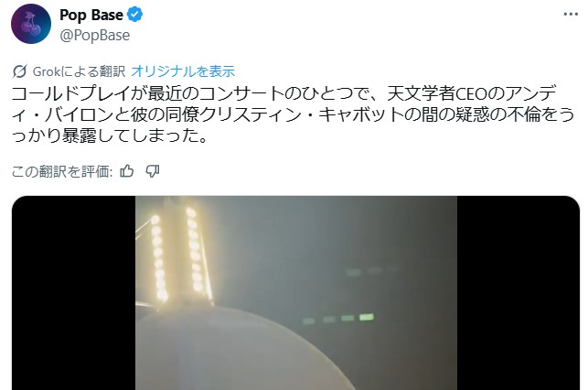The width and height of the screenshot is (588, 390).
Task: Rate the translation with thumbs up
Action: (127, 171)
